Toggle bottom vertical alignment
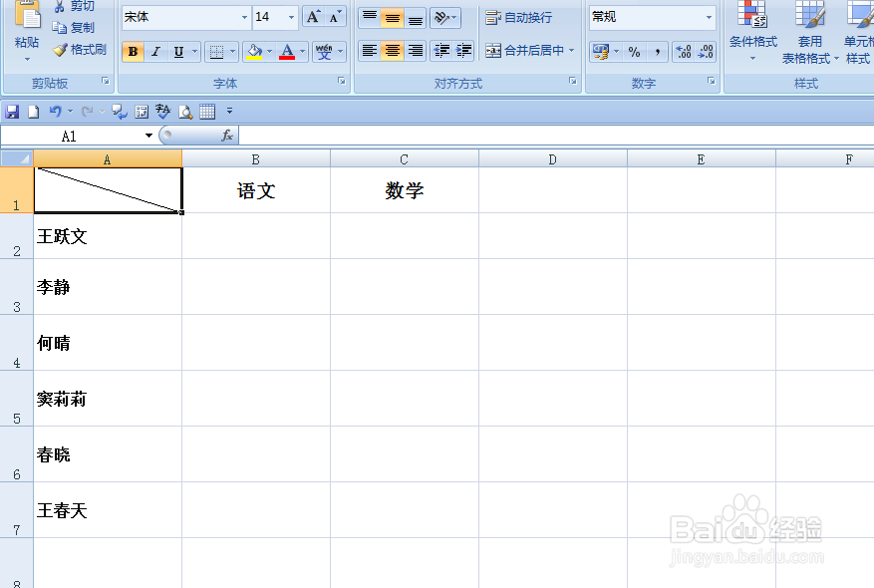Image resolution: width=874 pixels, height=588 pixels. 416,17
